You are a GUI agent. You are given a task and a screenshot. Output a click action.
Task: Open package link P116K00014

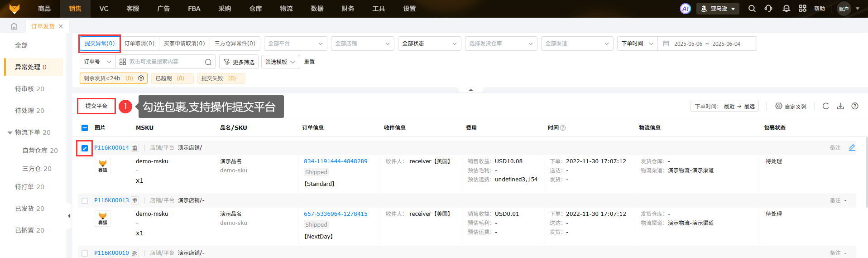(111, 148)
